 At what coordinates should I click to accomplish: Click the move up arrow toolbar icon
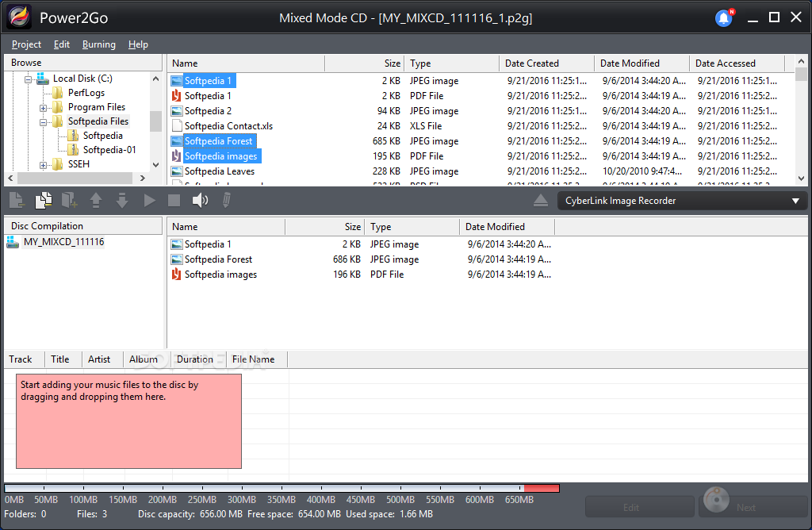[96, 201]
